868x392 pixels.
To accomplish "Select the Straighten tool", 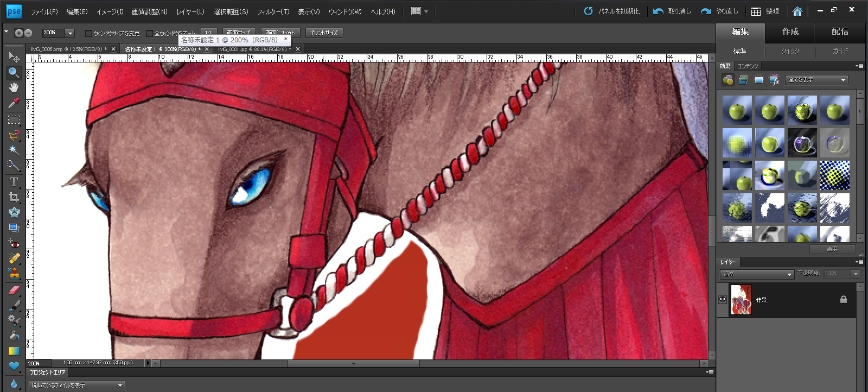I will tap(14, 227).
